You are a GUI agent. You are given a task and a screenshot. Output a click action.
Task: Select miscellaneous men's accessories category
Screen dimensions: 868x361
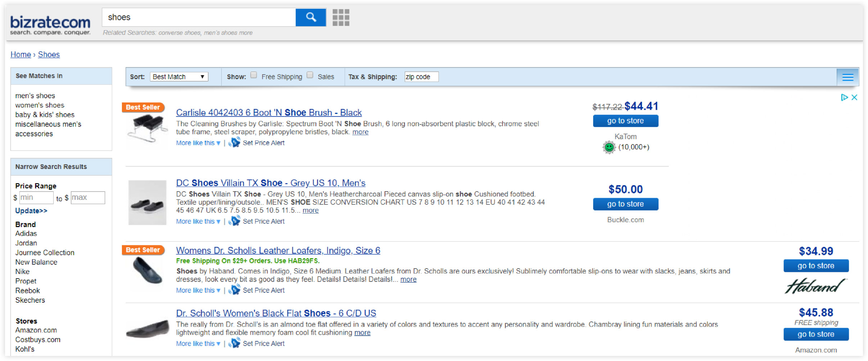coord(48,129)
